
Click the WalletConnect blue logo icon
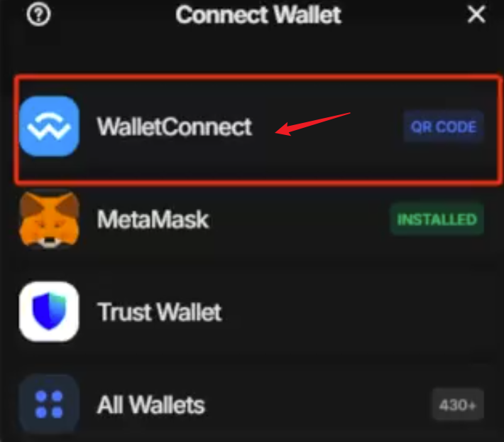point(49,126)
